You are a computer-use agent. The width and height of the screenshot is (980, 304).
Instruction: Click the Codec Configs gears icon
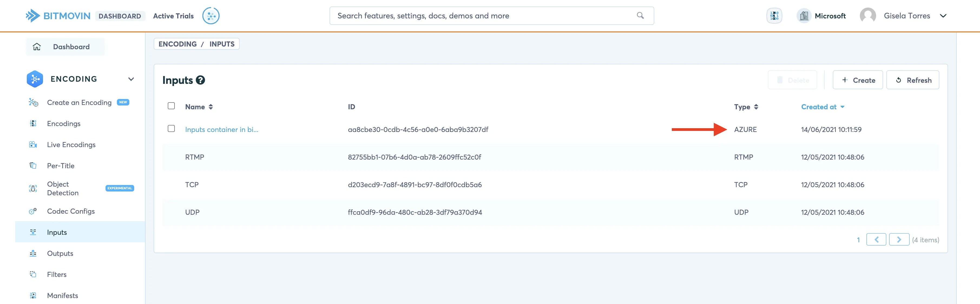point(33,211)
